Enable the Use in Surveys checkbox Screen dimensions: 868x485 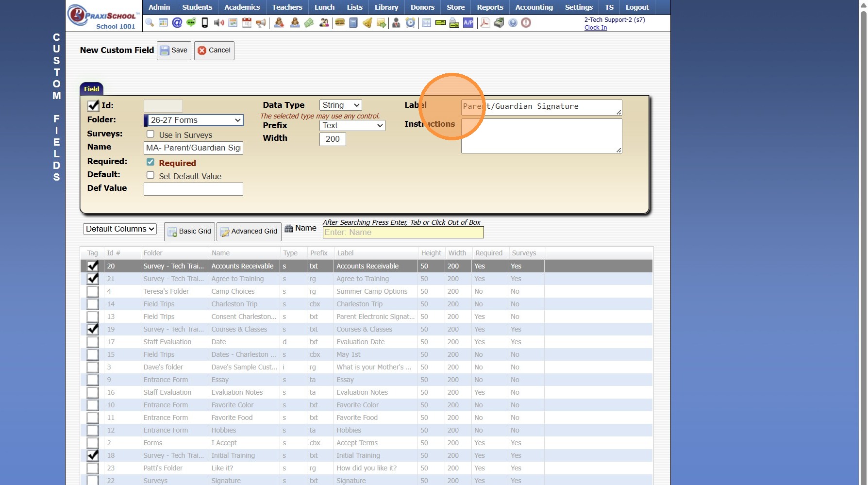coord(150,134)
